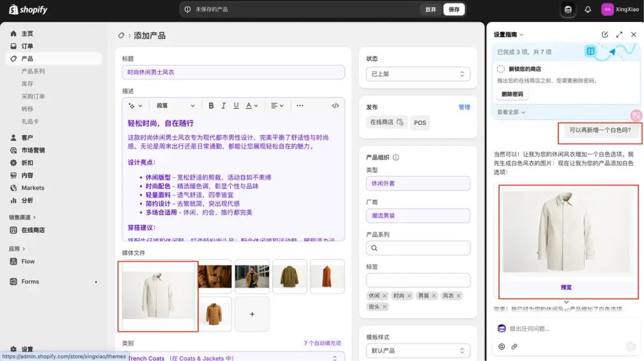Open the HTML code view of description

335,105
